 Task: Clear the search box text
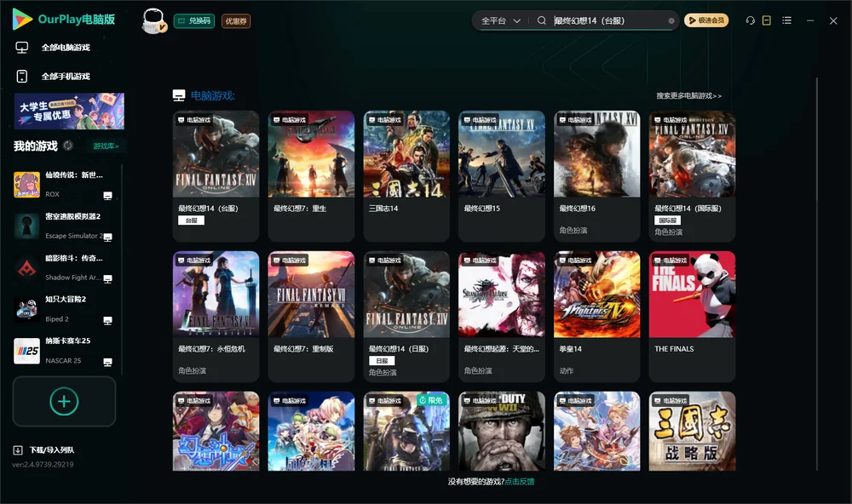671,21
